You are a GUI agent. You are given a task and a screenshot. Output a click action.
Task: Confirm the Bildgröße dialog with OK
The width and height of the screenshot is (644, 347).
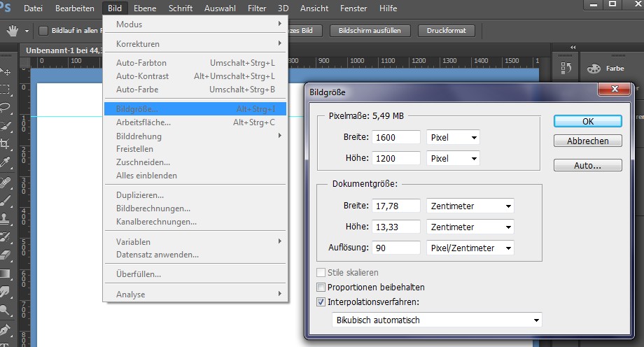point(588,121)
